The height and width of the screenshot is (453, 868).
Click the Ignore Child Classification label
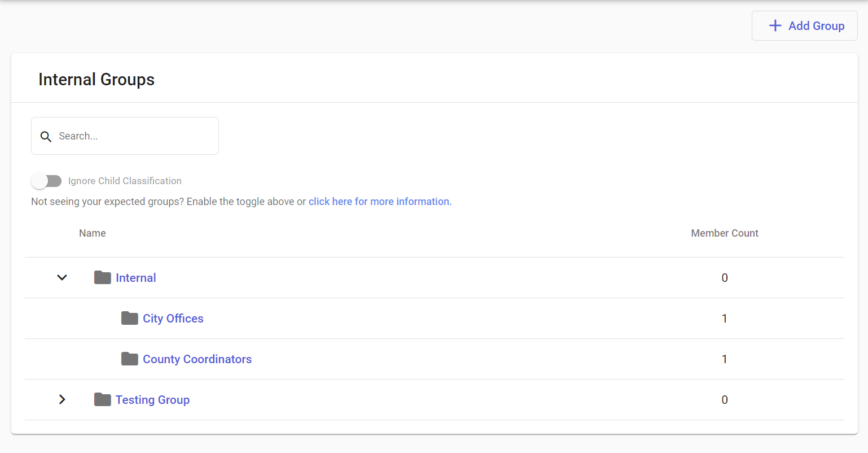pyautogui.click(x=125, y=181)
